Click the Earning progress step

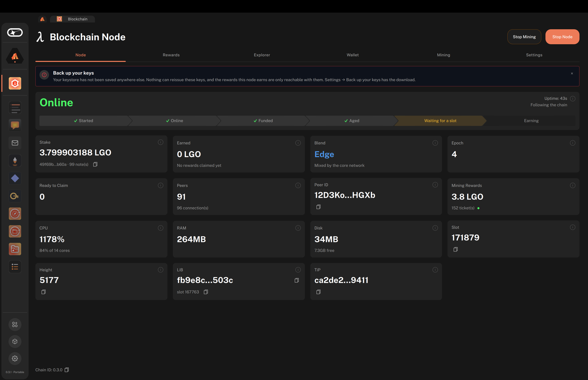coord(531,121)
